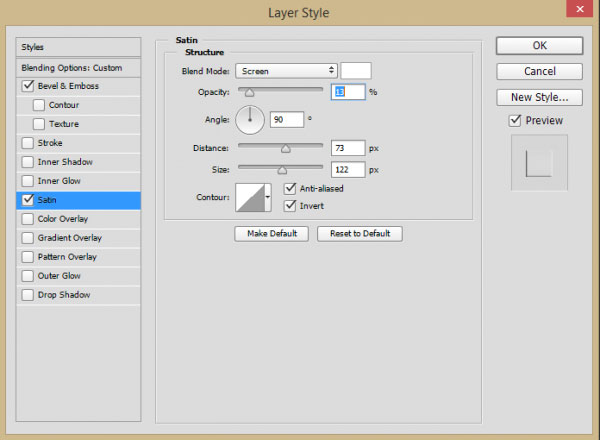The image size is (600, 440).
Task: Click the Size slider handle
Action: point(282,170)
